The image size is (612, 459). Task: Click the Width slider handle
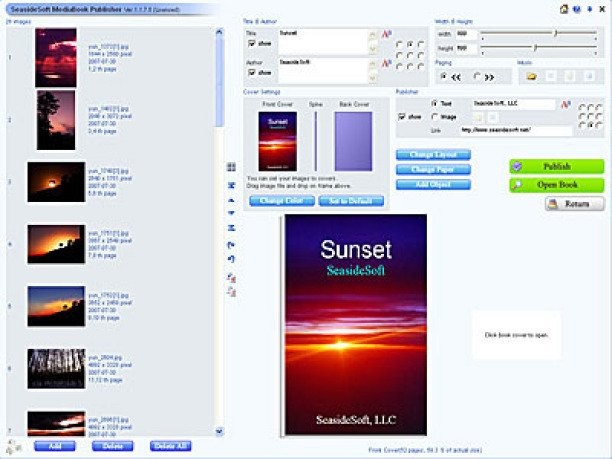pos(555,34)
